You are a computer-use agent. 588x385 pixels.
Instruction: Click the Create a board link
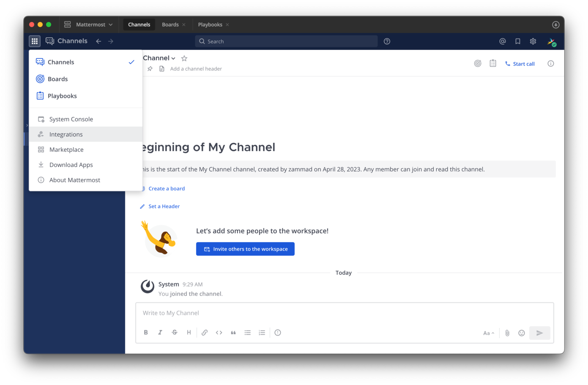[x=167, y=188]
